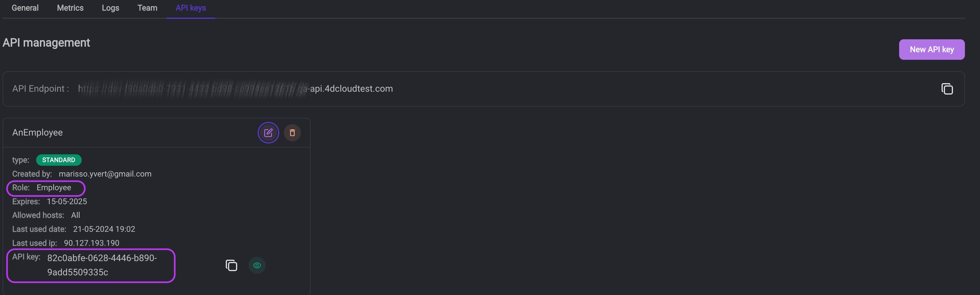Edit the AnEmployee API key
Viewport: 980px width, 295px height.
tap(268, 133)
